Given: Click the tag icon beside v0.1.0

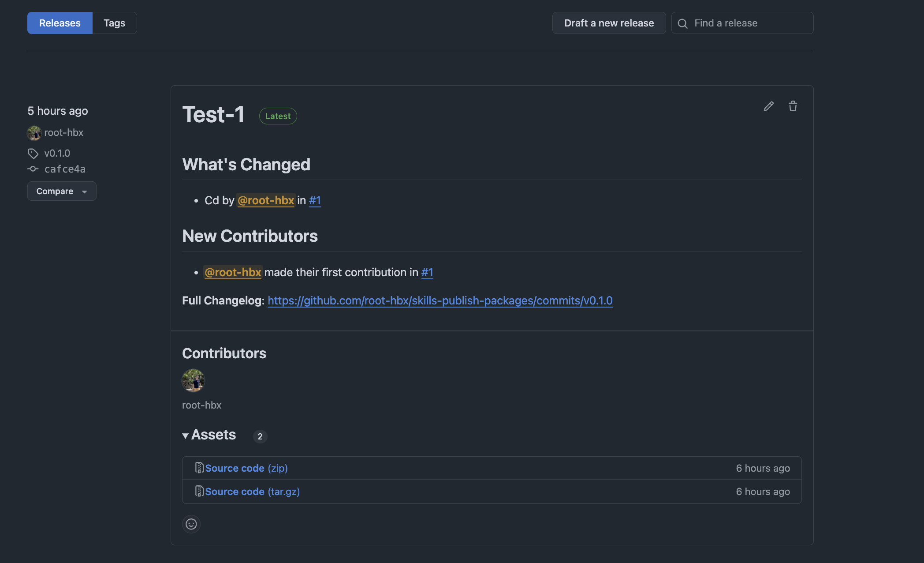Looking at the screenshot, I should [33, 154].
